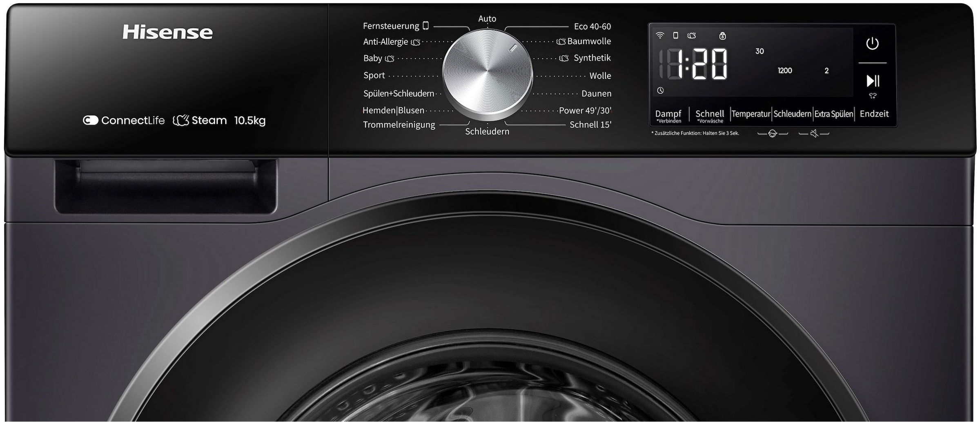Activate Extra Spülen rinse option
The height and width of the screenshot is (422, 980).
(833, 114)
